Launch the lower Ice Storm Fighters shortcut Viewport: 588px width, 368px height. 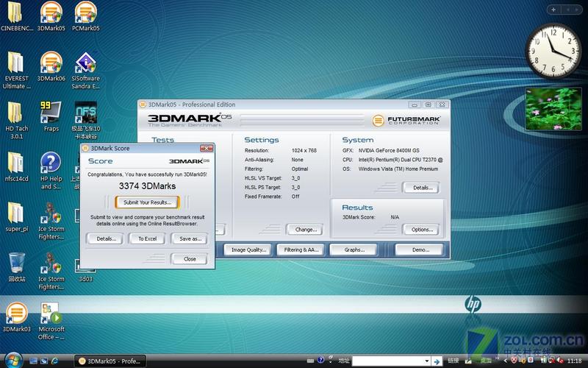51,271
